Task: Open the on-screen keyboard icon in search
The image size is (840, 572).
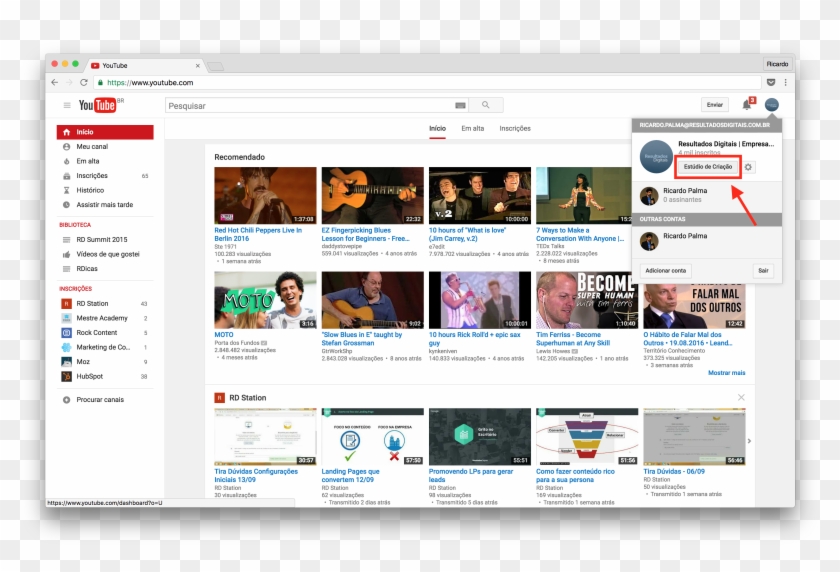Action: (x=460, y=106)
